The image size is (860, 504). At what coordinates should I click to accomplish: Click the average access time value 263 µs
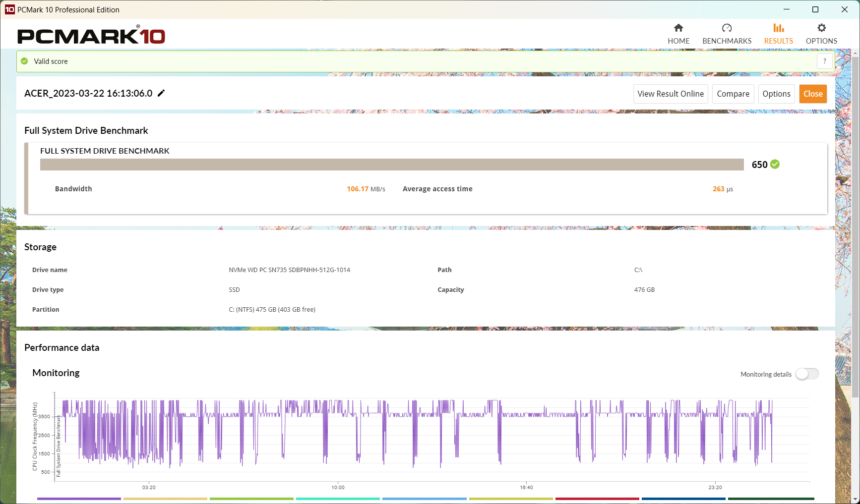[723, 189]
